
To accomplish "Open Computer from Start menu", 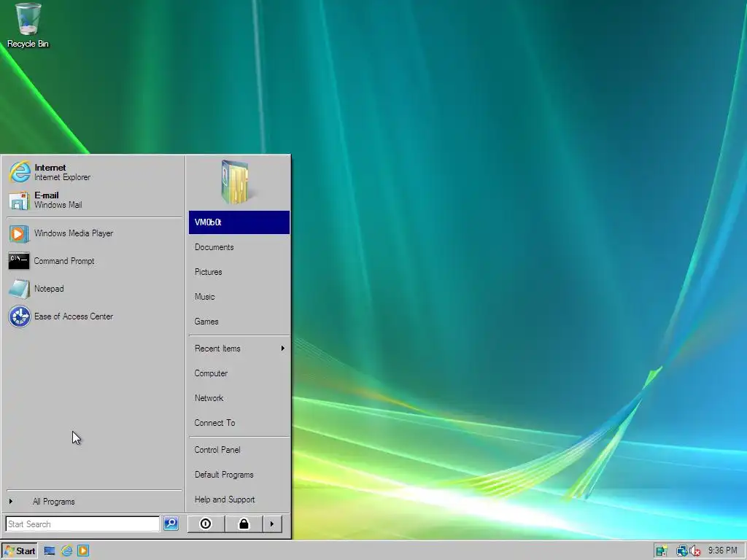I will pos(239,373).
